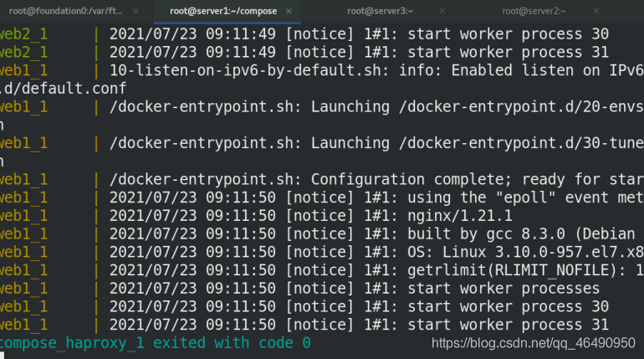Switch to the root@foundation0:/var/ft... tab
This screenshot has width=644, height=359.
pos(66,11)
